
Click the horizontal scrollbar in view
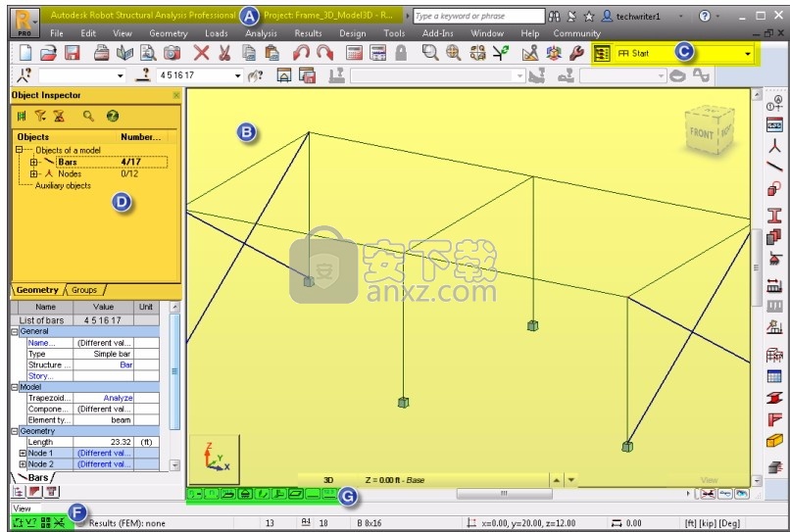coord(504,493)
